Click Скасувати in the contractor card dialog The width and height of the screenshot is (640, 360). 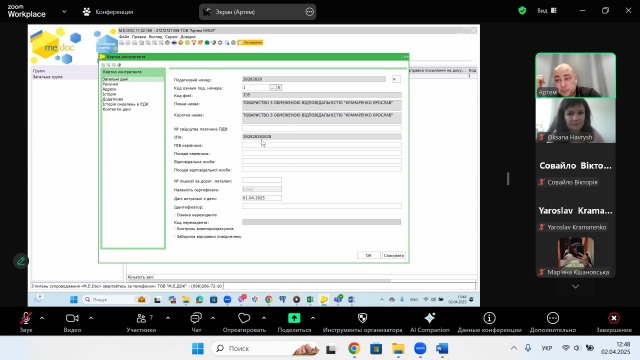coord(394,255)
